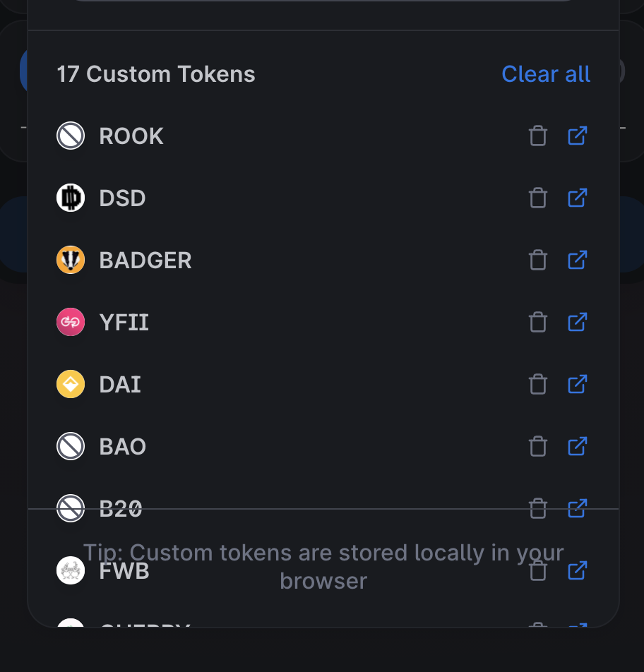Open DAI in a new tab
This screenshot has height=672, width=644.
(577, 384)
